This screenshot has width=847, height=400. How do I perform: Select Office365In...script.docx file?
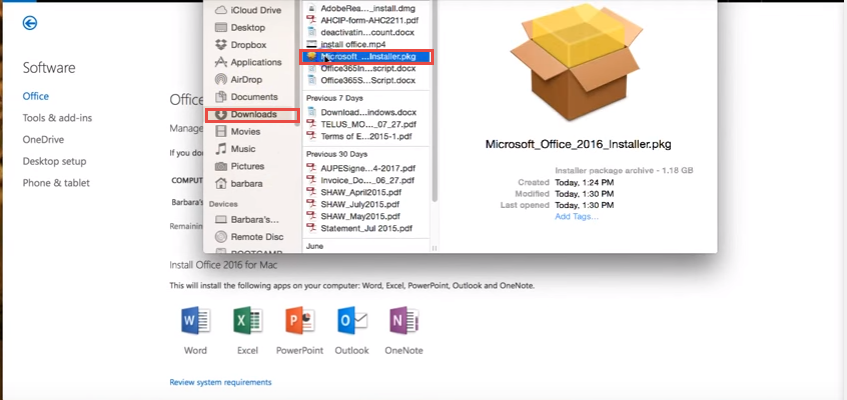click(361, 69)
